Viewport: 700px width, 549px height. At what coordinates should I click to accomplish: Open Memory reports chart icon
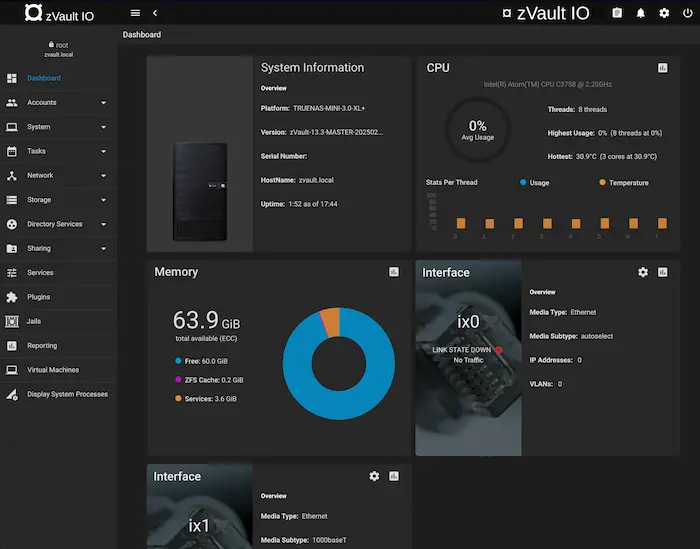click(394, 272)
